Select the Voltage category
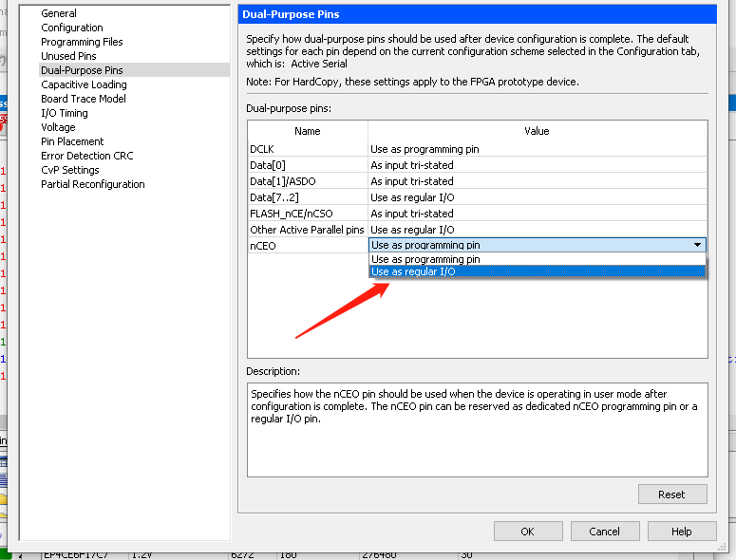Image resolution: width=736 pixels, height=560 pixels. click(58, 127)
